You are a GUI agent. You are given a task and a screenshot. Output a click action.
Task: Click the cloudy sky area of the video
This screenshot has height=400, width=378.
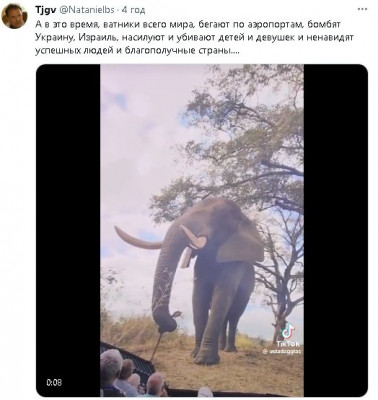140,150
